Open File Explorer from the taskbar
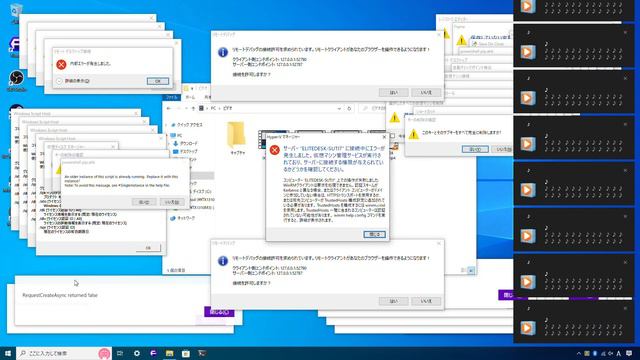The image size is (640, 360). [x=169, y=353]
